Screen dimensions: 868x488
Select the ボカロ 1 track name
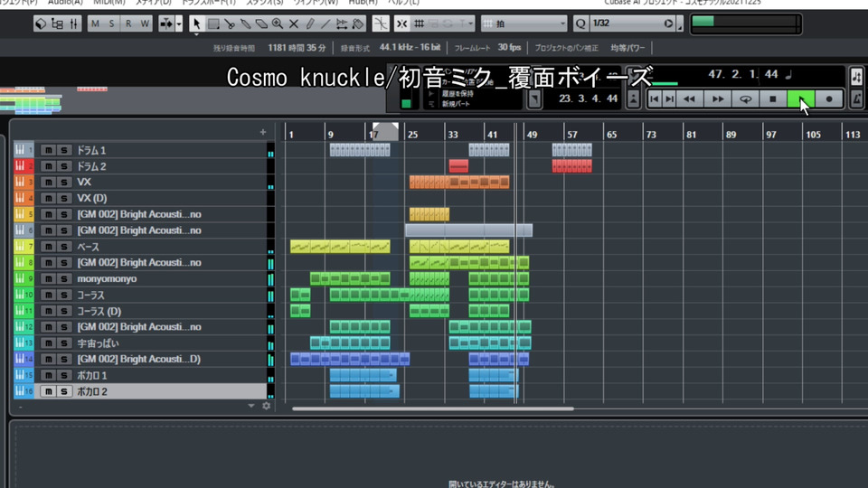[x=92, y=375]
